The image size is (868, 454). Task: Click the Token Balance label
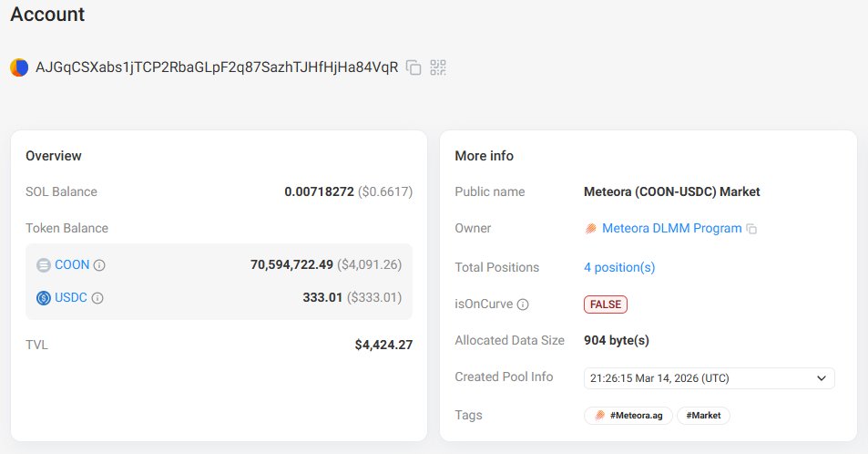(67, 229)
